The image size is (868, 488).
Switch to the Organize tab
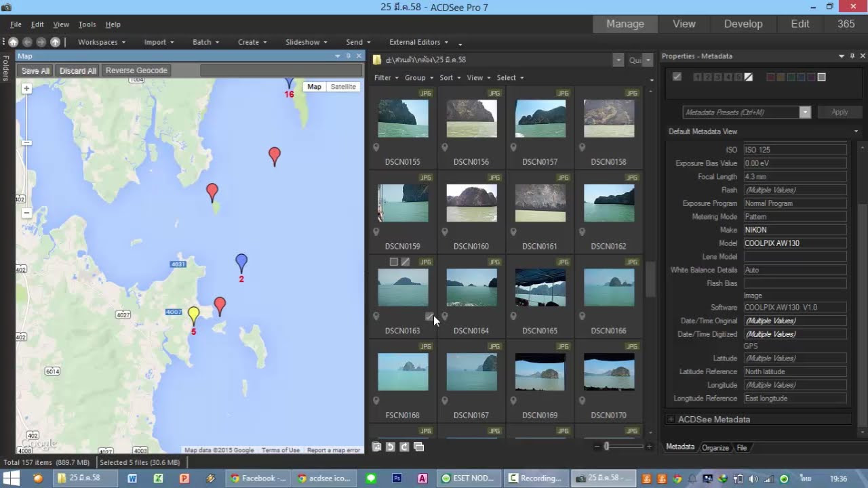tap(715, 447)
